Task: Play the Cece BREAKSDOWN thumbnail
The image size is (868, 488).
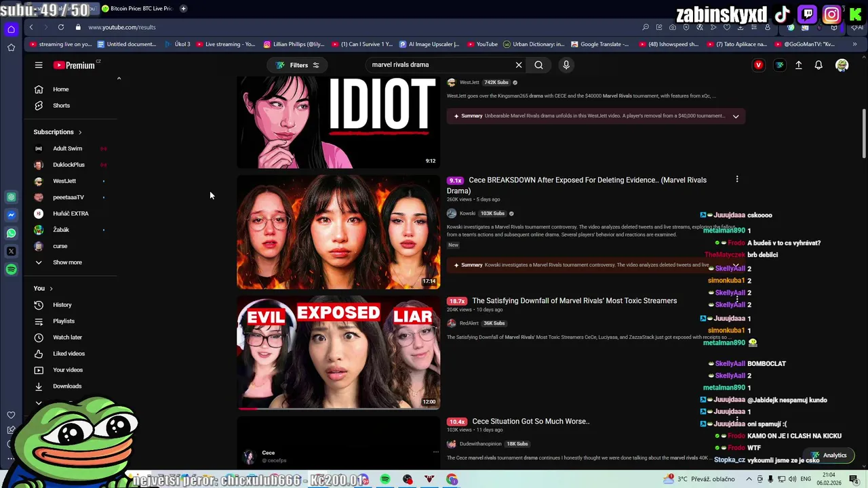Action: tap(338, 232)
